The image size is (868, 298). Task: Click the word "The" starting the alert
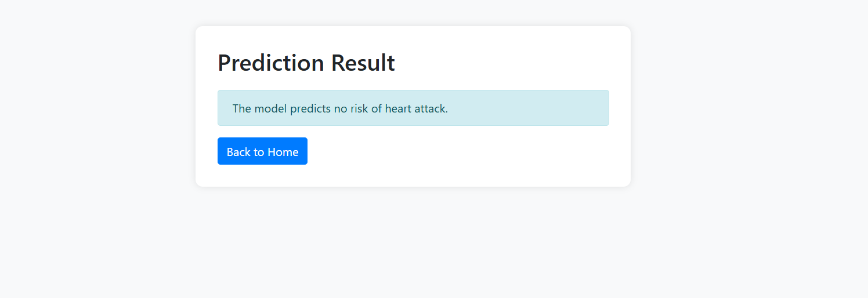241,108
